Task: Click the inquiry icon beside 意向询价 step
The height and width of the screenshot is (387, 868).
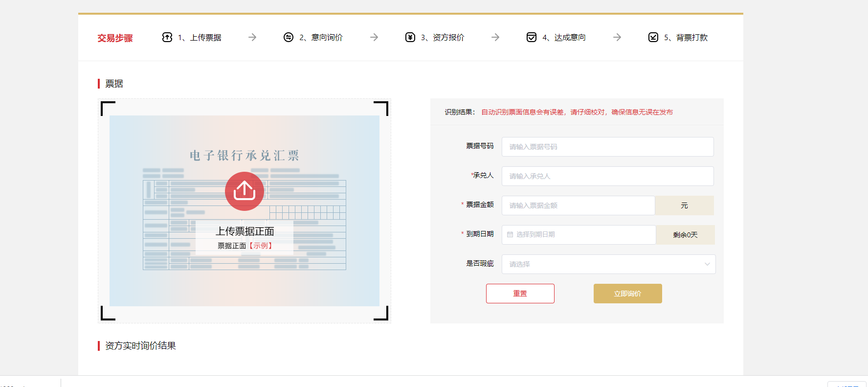Action: point(289,37)
